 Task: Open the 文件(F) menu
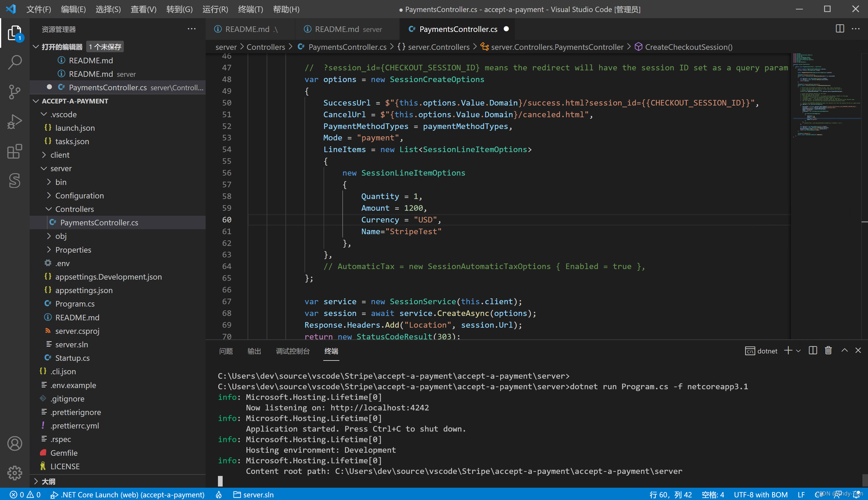click(x=39, y=9)
